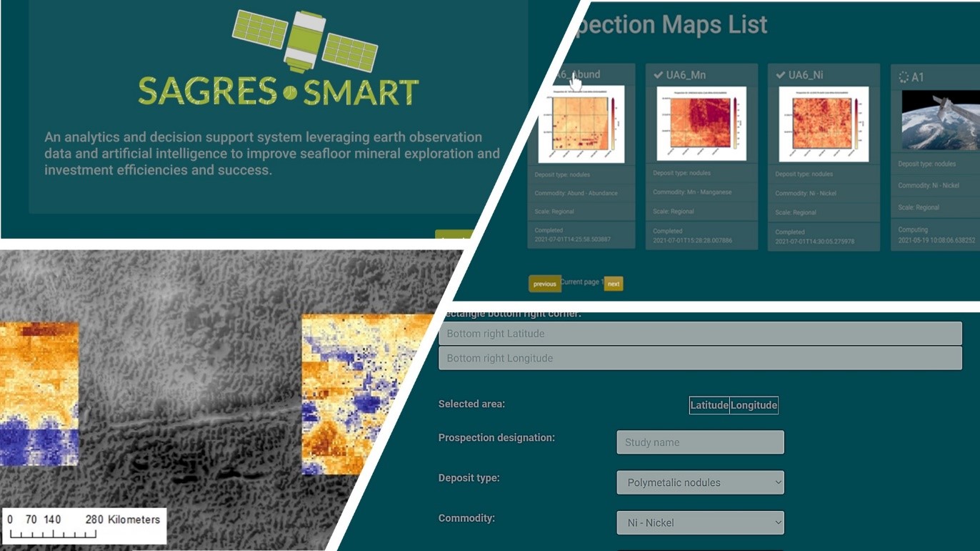Viewport: 980px width, 551px height.
Task: Click the Study name input field
Action: point(700,442)
